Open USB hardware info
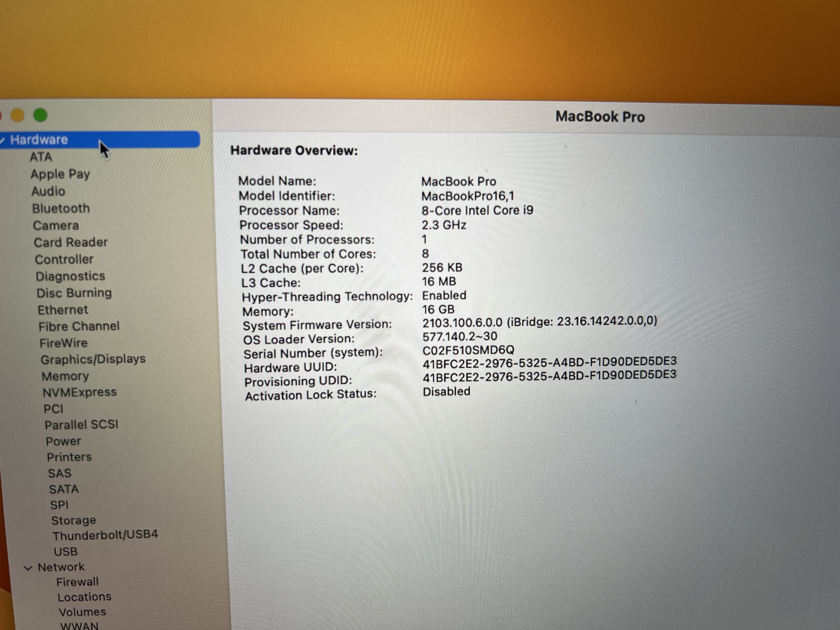 pos(66,551)
